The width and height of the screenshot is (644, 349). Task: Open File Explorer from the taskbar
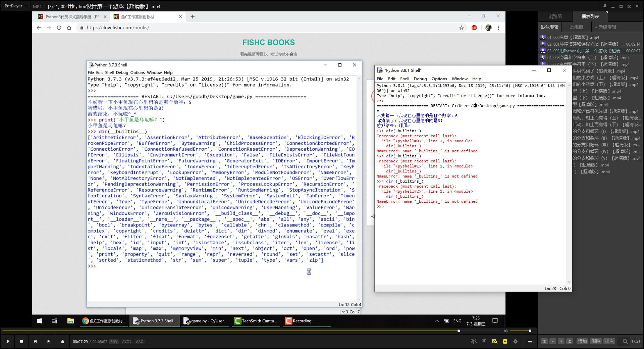(70, 321)
